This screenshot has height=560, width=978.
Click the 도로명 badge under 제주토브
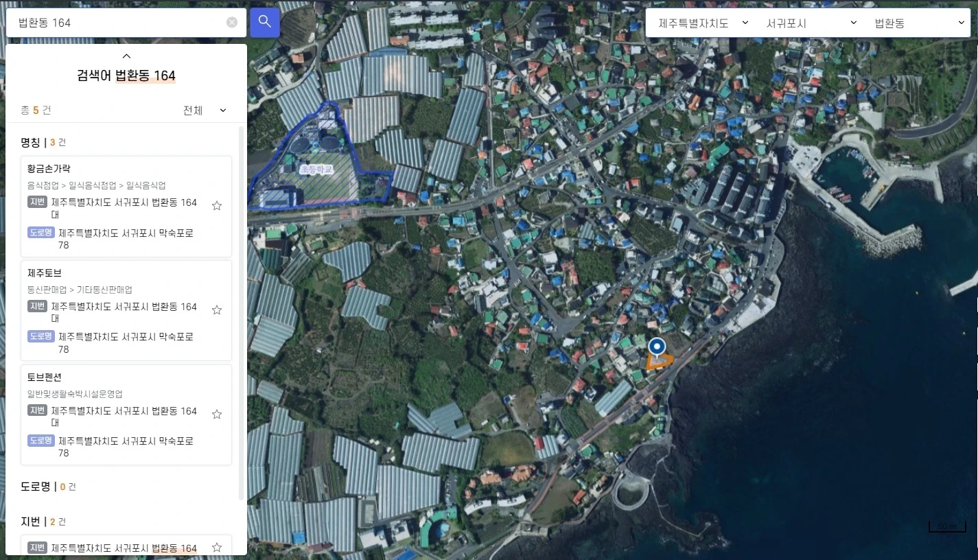(41, 336)
